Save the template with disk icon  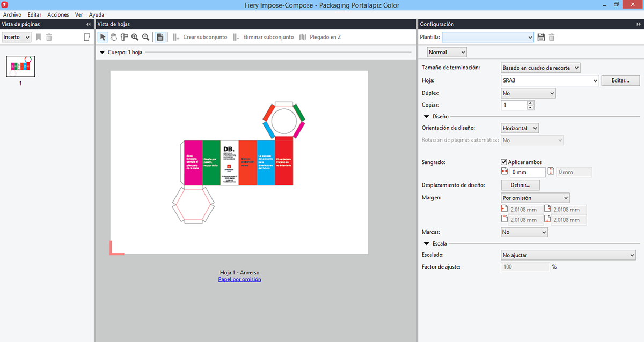coord(541,37)
